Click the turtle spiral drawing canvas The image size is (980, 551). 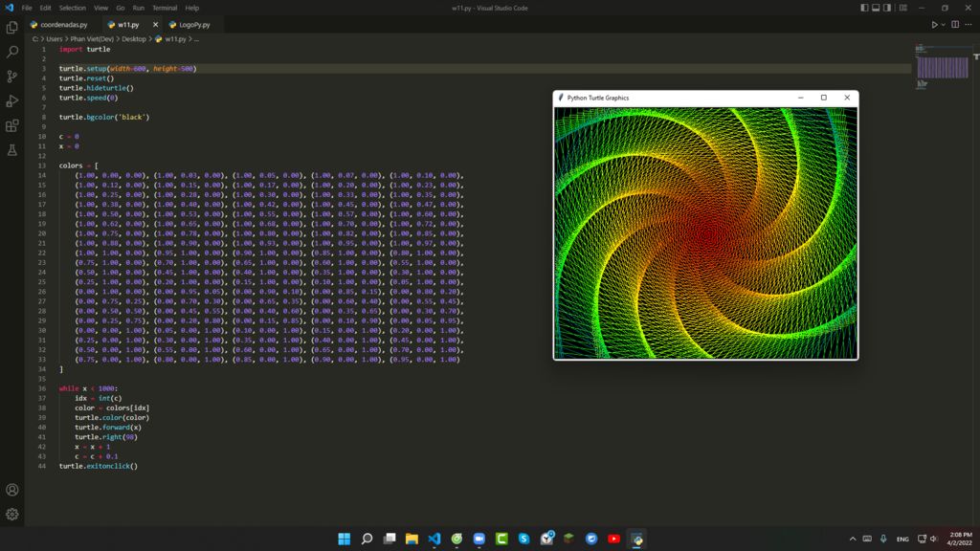tap(705, 233)
